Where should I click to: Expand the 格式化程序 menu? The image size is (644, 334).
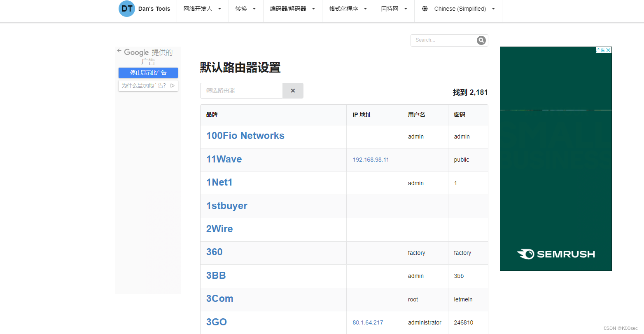click(x=348, y=9)
